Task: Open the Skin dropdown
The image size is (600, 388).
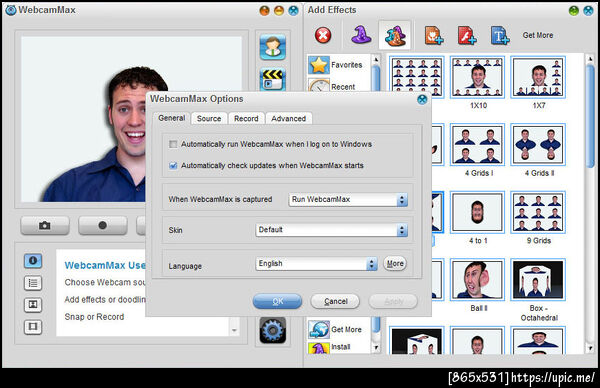Action: [331, 230]
